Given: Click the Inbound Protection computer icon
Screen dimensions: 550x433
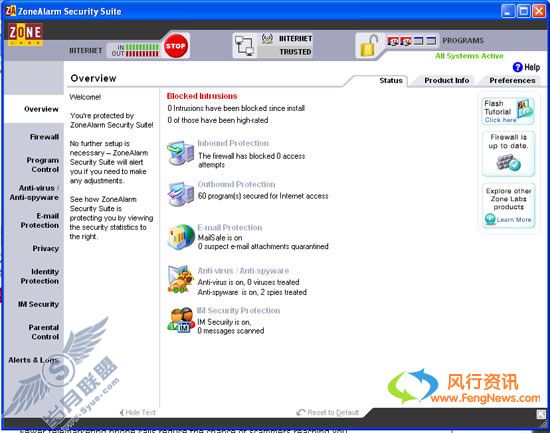Looking at the screenshot, I should point(180,153).
